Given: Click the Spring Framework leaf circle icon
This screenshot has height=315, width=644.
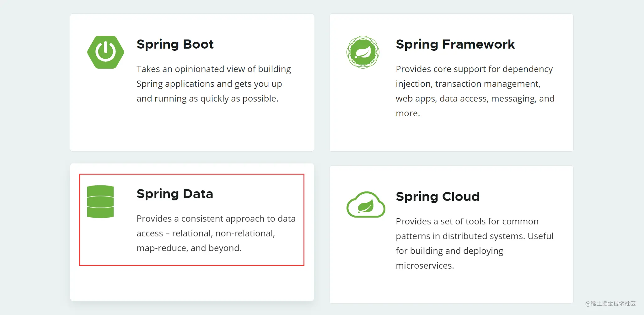Looking at the screenshot, I should 363,52.
